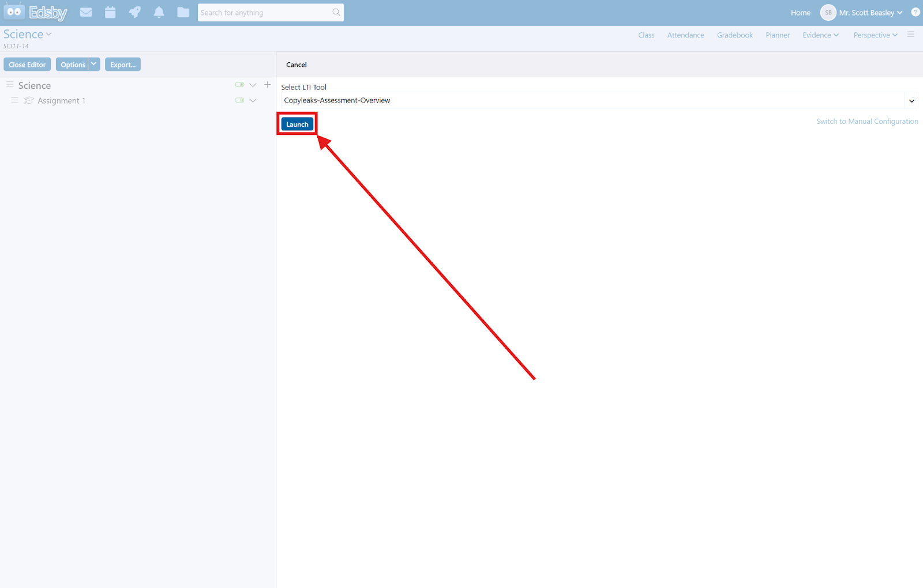This screenshot has height=588, width=923.
Task: Click the plus icon on Science row
Action: click(x=267, y=85)
